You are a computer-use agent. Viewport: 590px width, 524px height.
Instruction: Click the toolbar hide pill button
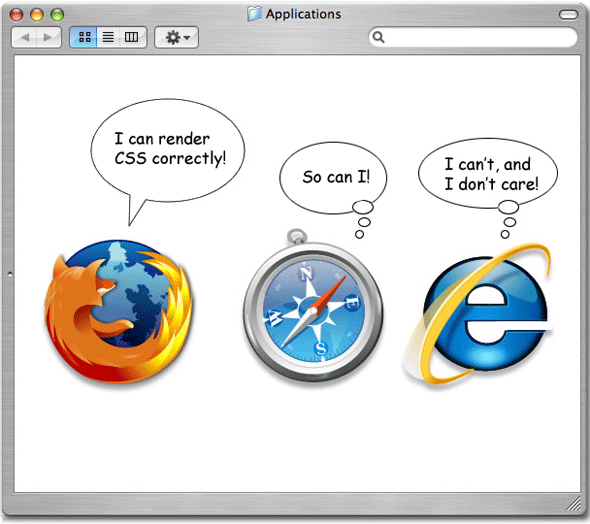point(568,15)
